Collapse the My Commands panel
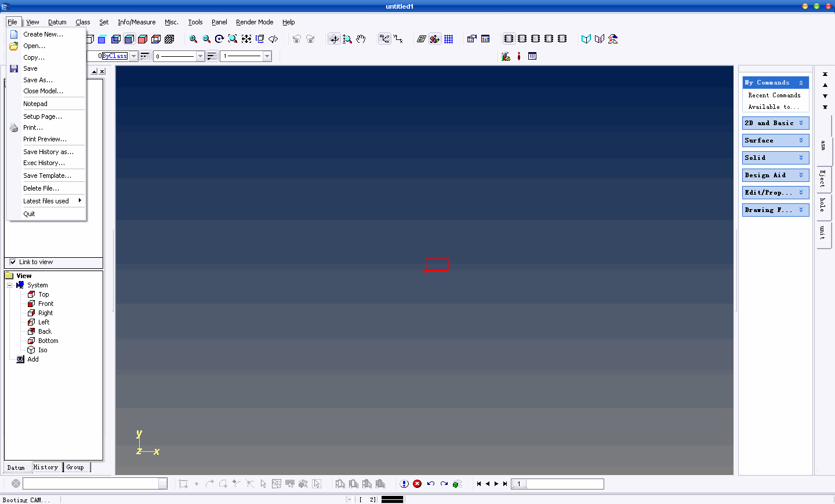Screen dimensions: 835x504 801,83
